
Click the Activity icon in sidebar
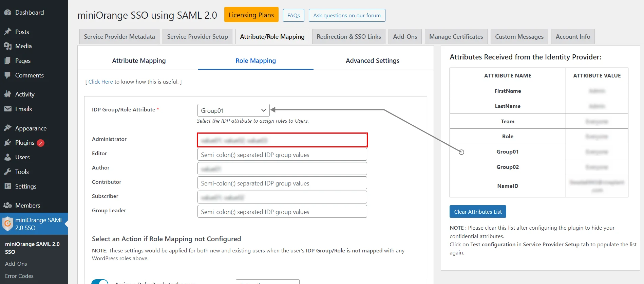coord(7,94)
